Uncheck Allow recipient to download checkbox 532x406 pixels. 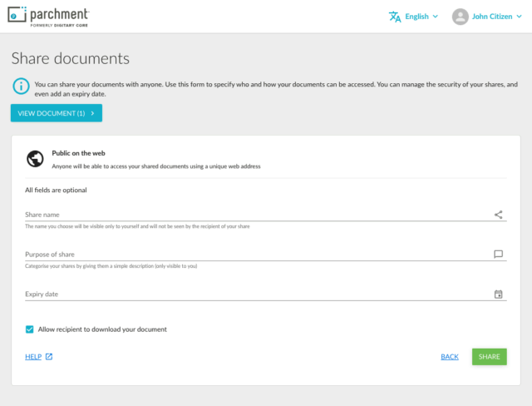[30, 329]
